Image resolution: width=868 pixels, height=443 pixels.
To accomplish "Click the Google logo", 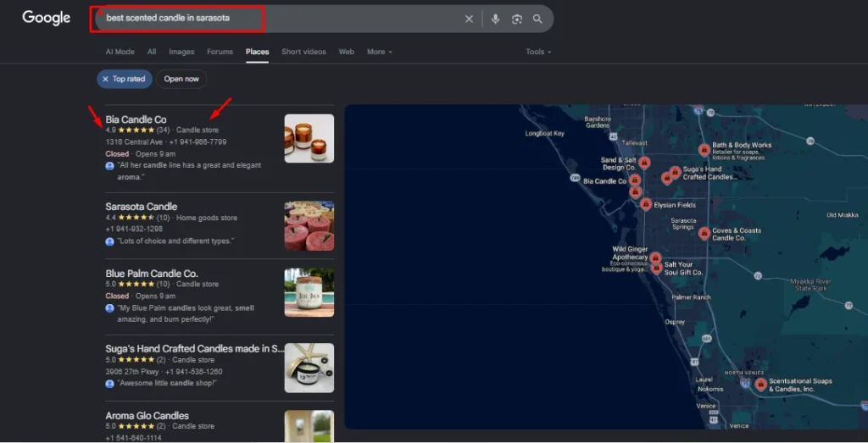I will (x=46, y=18).
